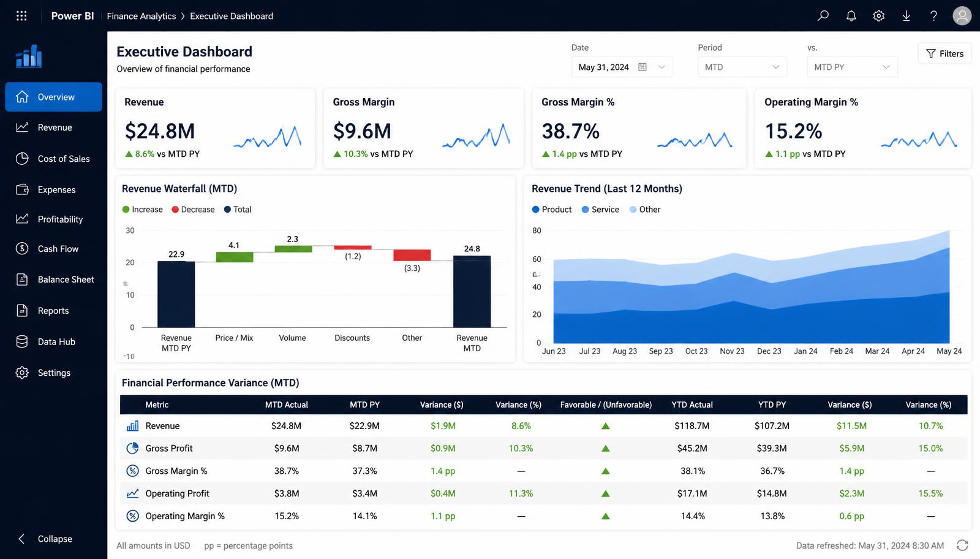Click the Operating Margin % row percent icon
Image resolution: width=980 pixels, height=559 pixels.
[132, 516]
